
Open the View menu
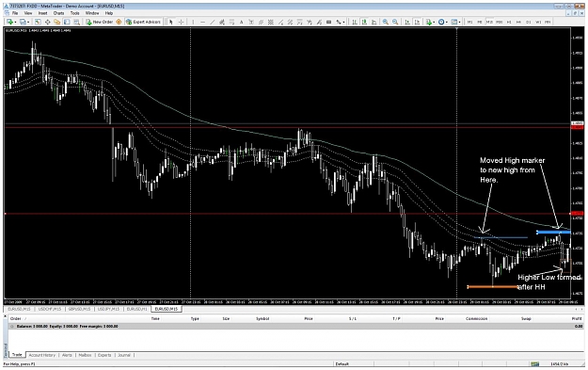coord(28,13)
